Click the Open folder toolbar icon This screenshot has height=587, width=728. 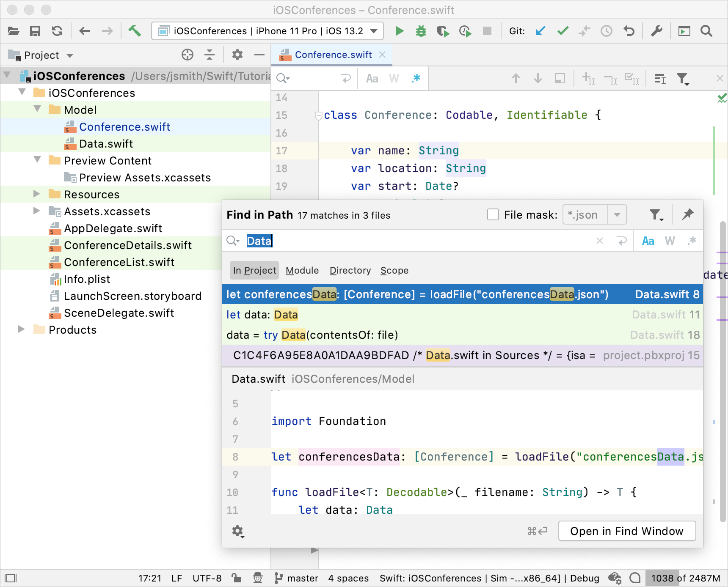click(x=14, y=31)
